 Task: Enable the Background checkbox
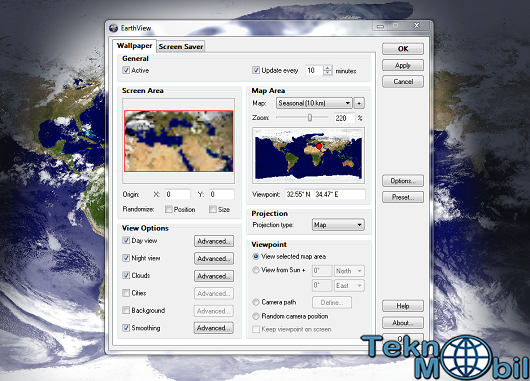(126, 310)
